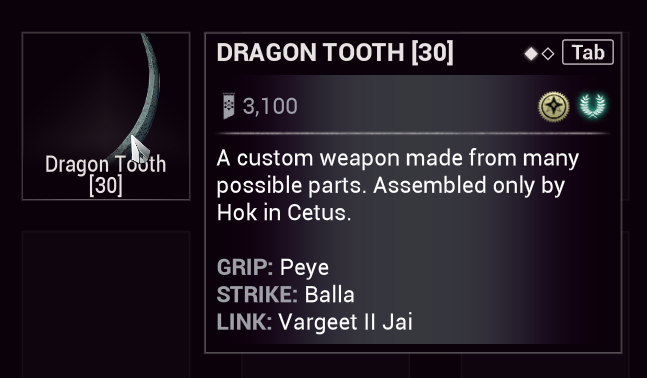Click the gold star seal icon
Image resolution: width=647 pixels, height=378 pixels.
point(554,106)
